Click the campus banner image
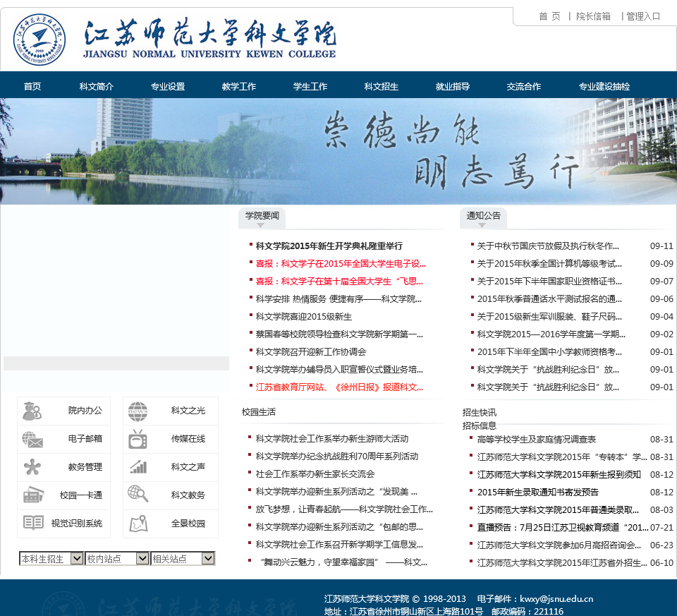The height and width of the screenshot is (616, 677). [338, 151]
